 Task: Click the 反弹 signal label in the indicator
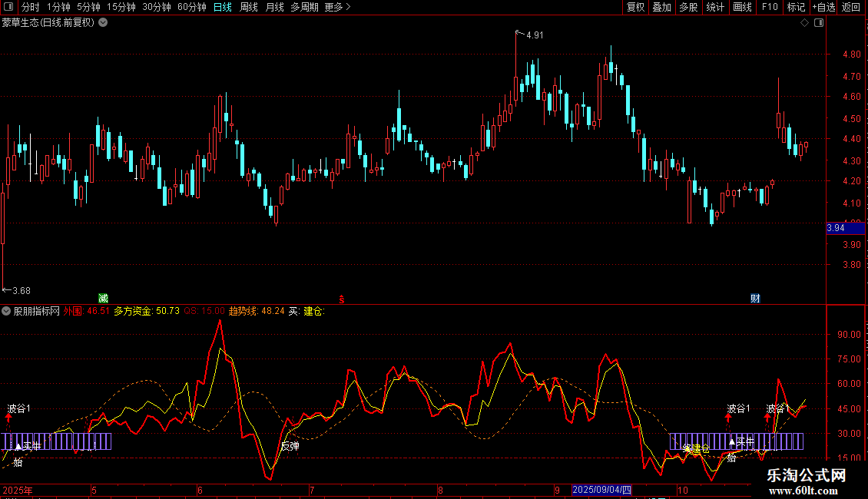point(290,447)
